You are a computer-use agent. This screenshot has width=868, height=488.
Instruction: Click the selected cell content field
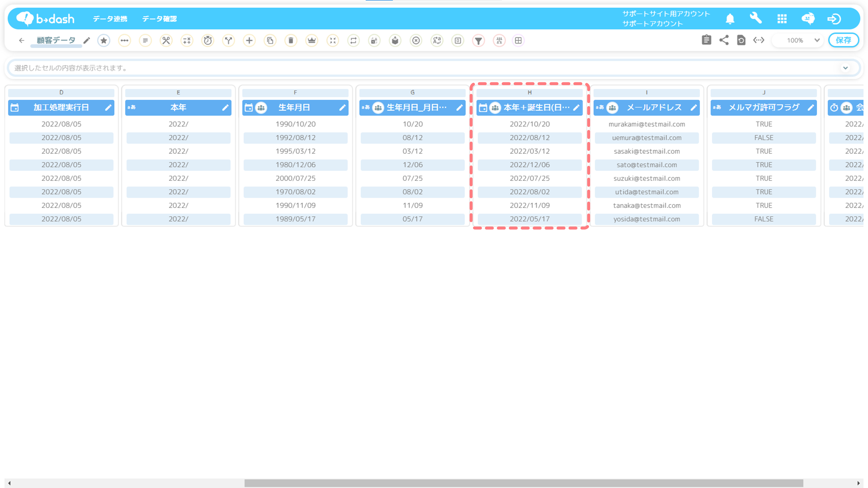[x=434, y=68]
